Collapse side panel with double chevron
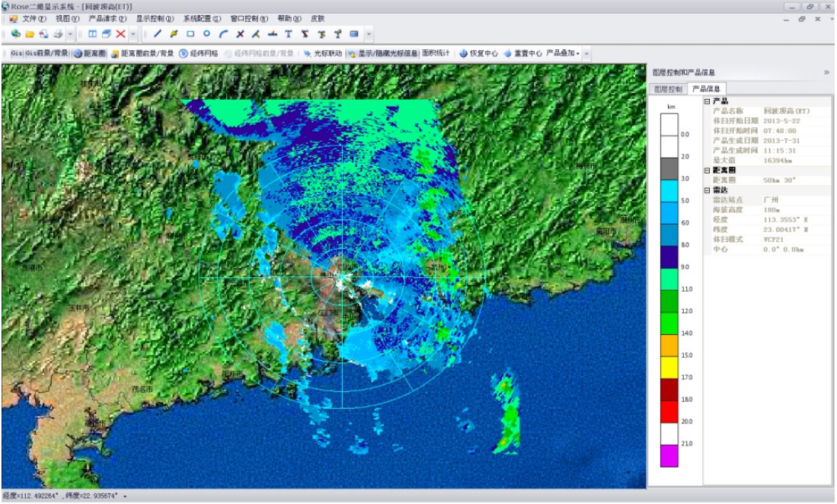The height and width of the screenshot is (504, 837). [826, 72]
